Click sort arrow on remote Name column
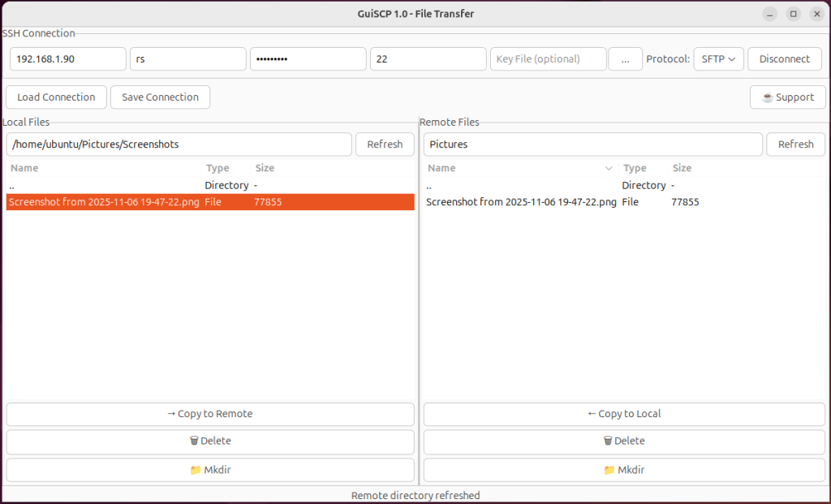Screen dimensions: 831x504 click(x=609, y=169)
